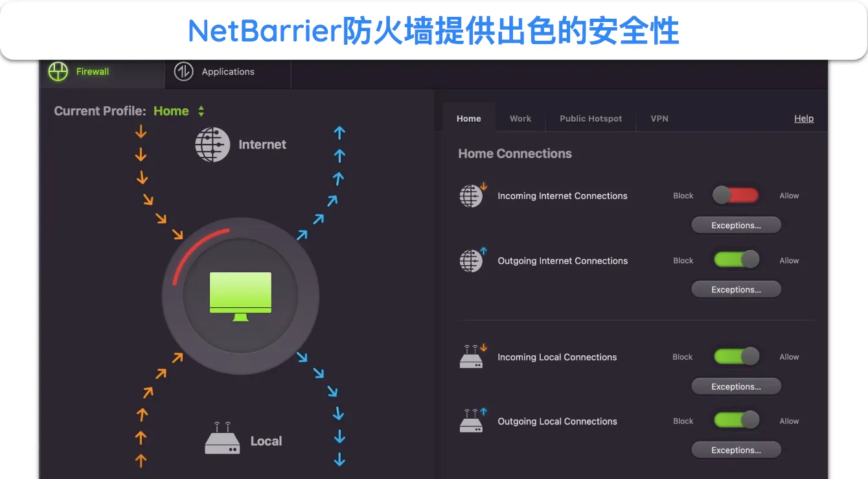
Task: Turn off the Outgoing Local Connections switch
Action: tap(737, 421)
